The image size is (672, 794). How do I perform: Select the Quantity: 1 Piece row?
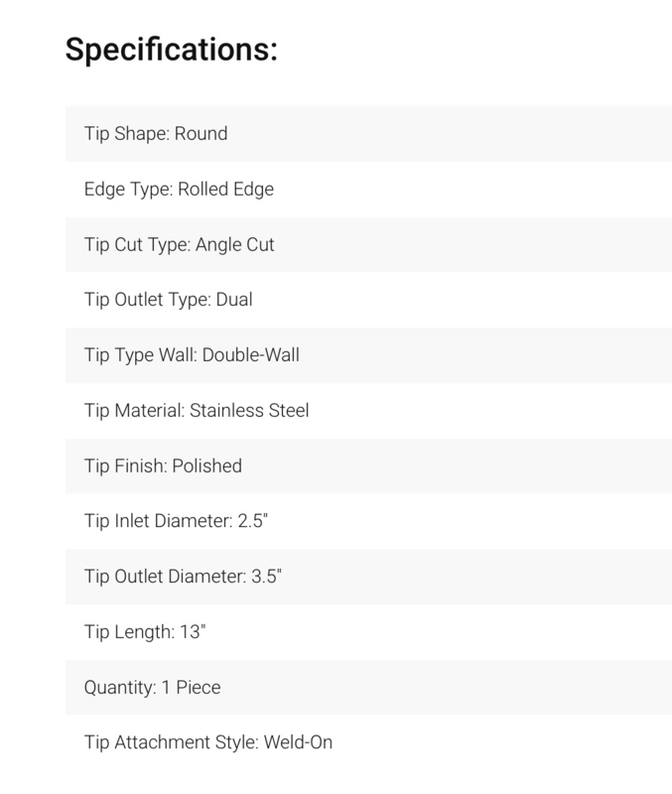click(368, 688)
